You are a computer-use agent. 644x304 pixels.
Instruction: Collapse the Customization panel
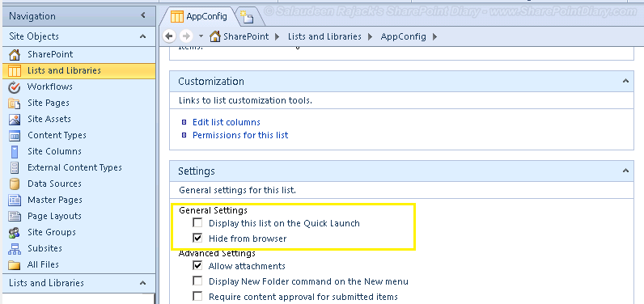click(625, 81)
